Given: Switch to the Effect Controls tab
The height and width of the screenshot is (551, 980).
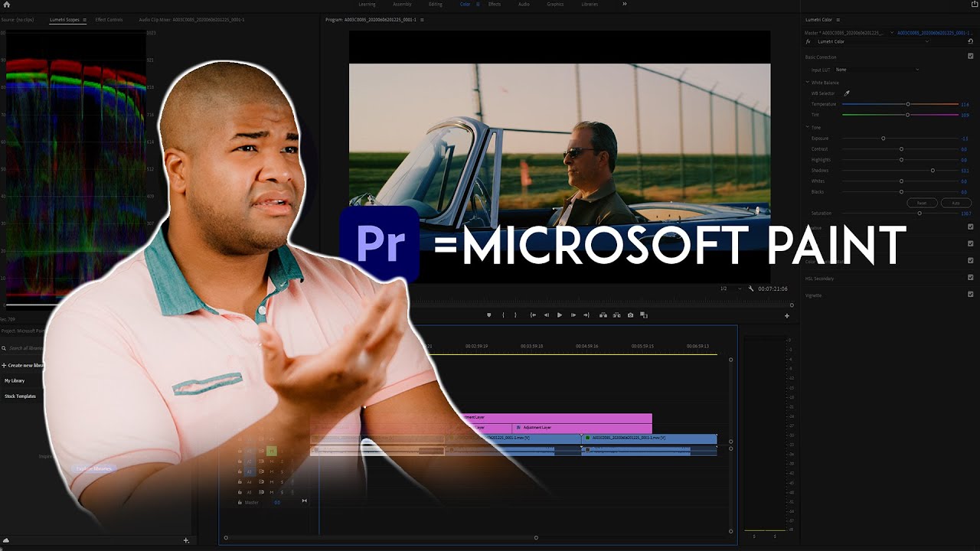Looking at the screenshot, I should pos(109,19).
